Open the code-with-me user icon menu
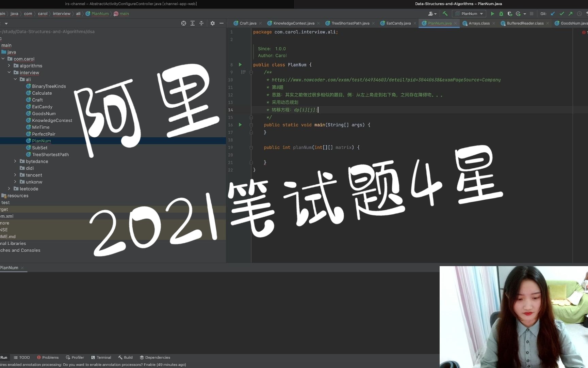 point(432,14)
